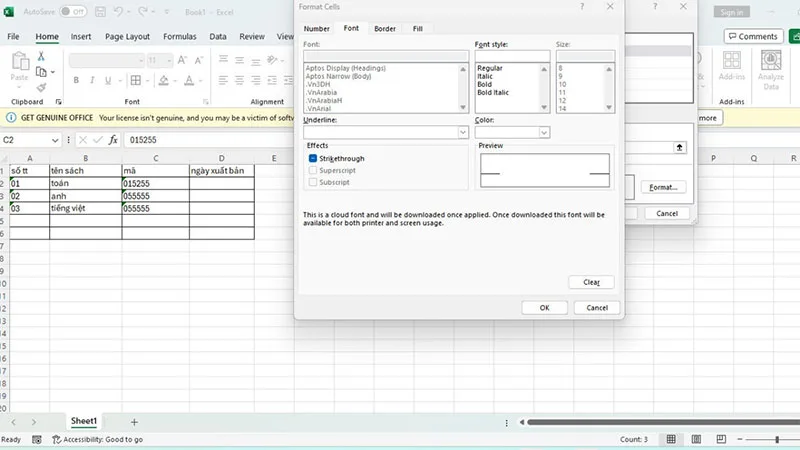
Task: Open the Copy options dropdown arrow
Action: click(x=53, y=72)
